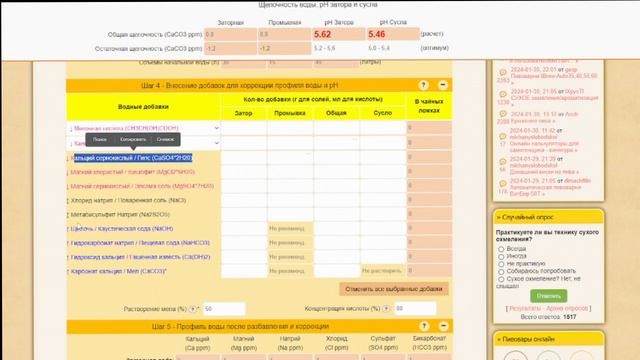The height and width of the screenshot is (360, 640).
Task: Click the Гидрокарбонат натрия / Пищевая сода label
Action: (x=140, y=243)
